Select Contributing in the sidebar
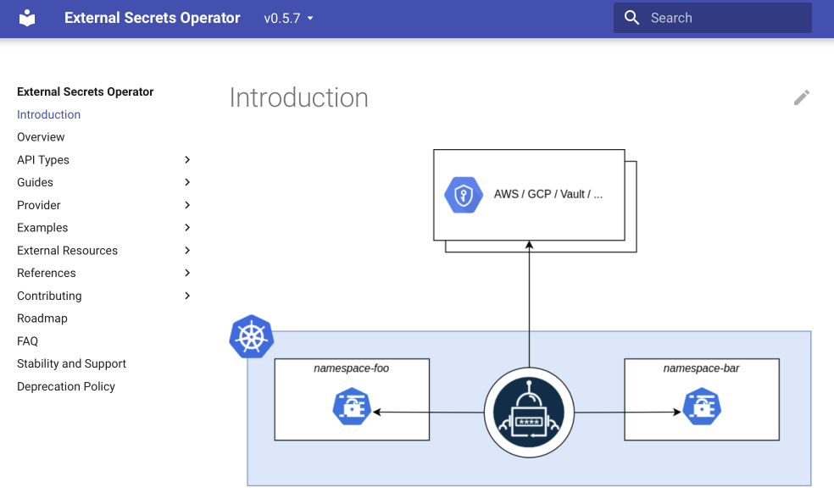The height and width of the screenshot is (504, 834). [x=49, y=296]
